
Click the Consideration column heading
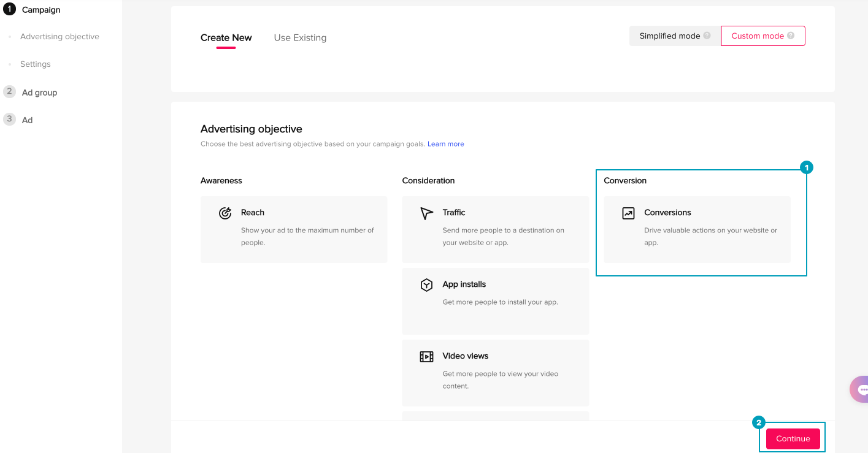coord(429,181)
